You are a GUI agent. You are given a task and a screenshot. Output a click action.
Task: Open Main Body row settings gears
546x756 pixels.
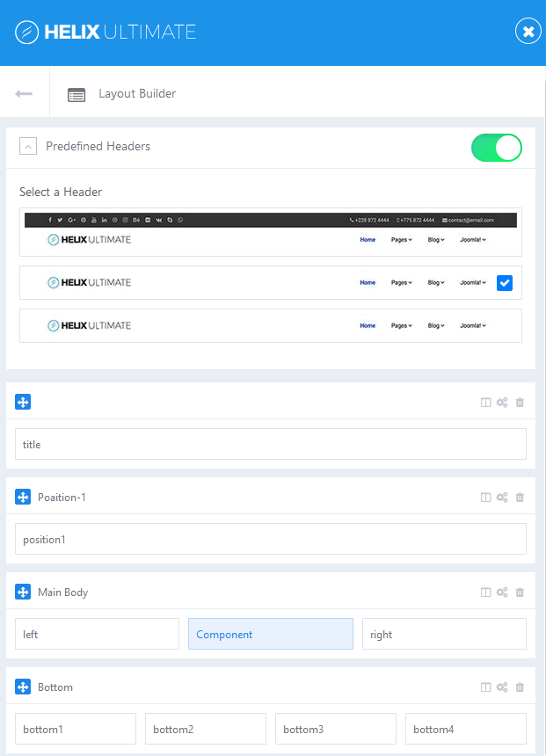coord(502,592)
